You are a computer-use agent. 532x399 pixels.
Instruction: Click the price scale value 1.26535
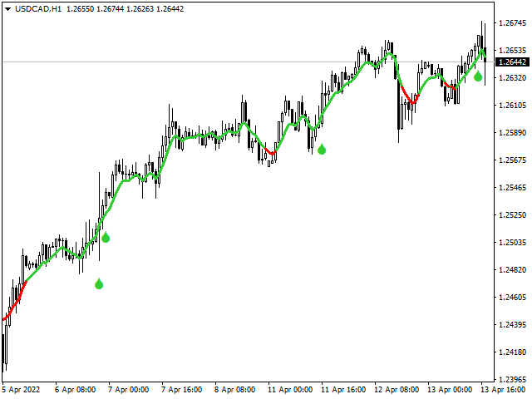[512, 51]
